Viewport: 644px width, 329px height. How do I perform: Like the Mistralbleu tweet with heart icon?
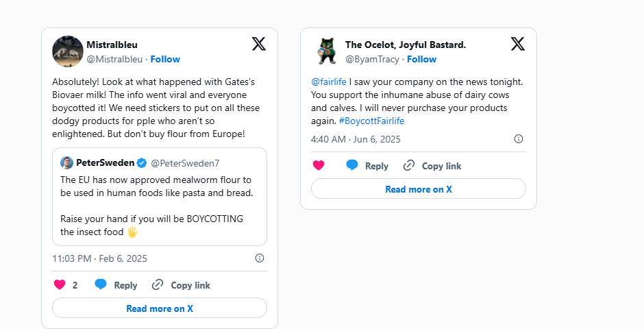(60, 285)
